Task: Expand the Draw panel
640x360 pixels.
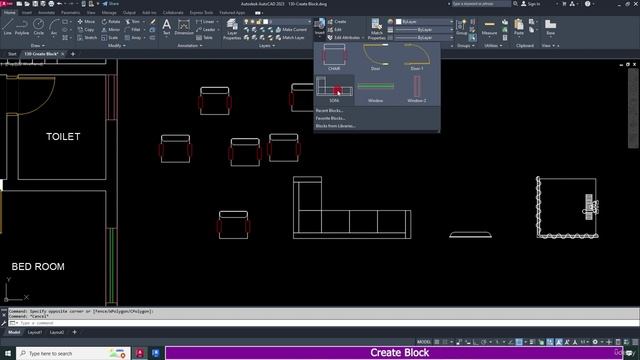Action: pos(38,46)
